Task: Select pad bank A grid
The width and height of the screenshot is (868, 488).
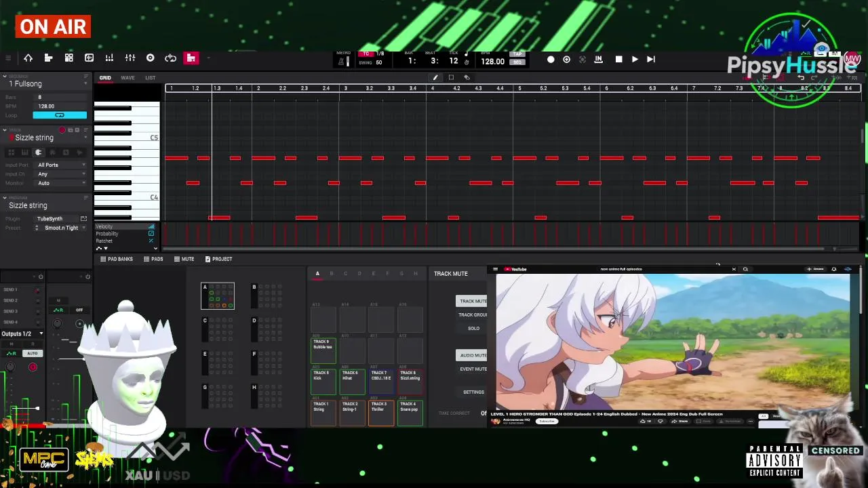Action: pyautogui.click(x=218, y=296)
